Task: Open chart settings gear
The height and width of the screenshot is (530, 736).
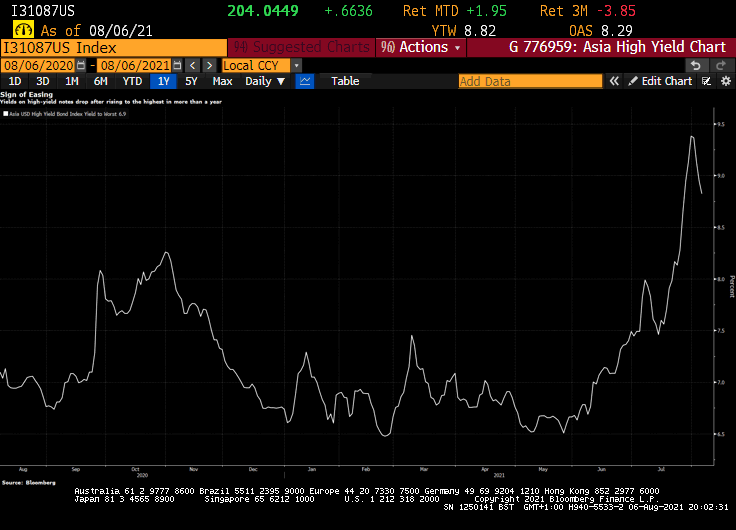Action: (726, 81)
